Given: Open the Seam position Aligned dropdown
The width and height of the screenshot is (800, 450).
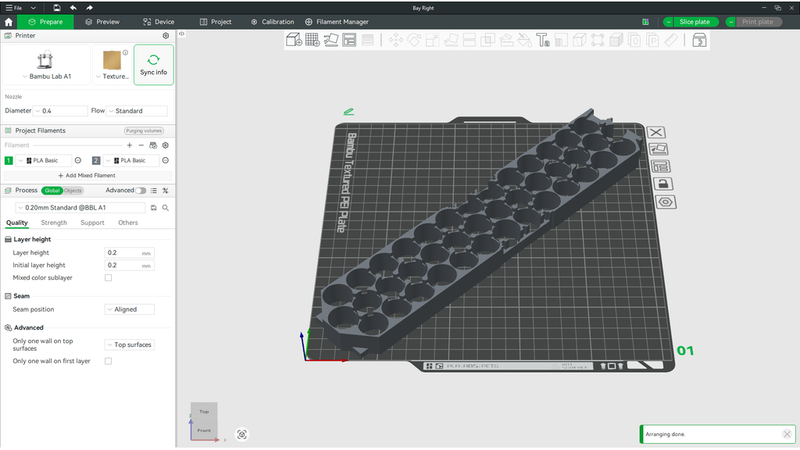Looking at the screenshot, I should [130, 309].
